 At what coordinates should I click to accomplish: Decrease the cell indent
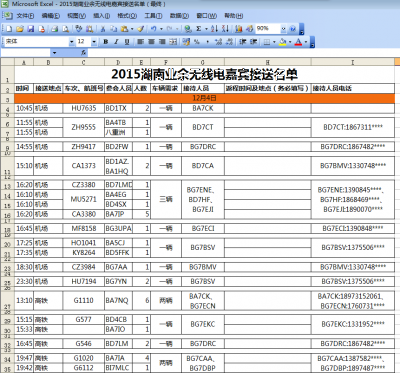point(243,42)
